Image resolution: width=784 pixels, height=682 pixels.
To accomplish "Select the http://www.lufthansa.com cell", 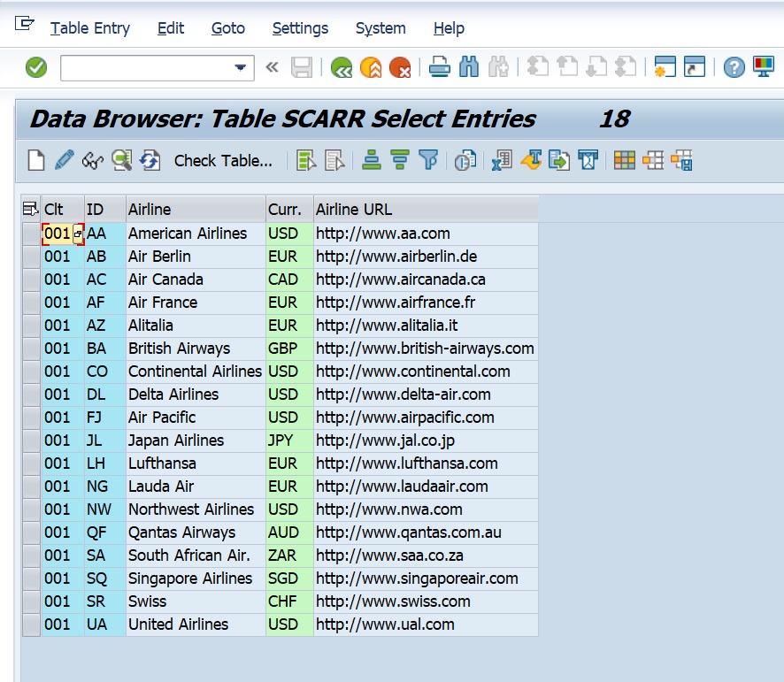I will [426, 464].
